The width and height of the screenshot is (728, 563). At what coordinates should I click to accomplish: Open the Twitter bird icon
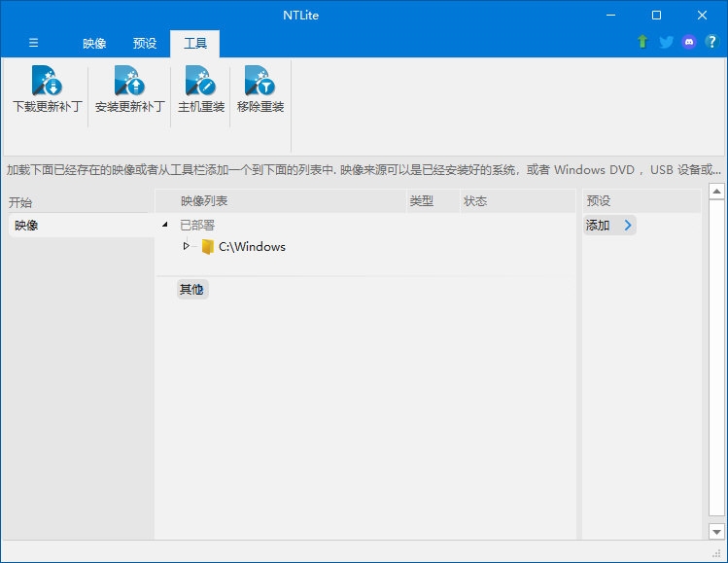tap(666, 42)
